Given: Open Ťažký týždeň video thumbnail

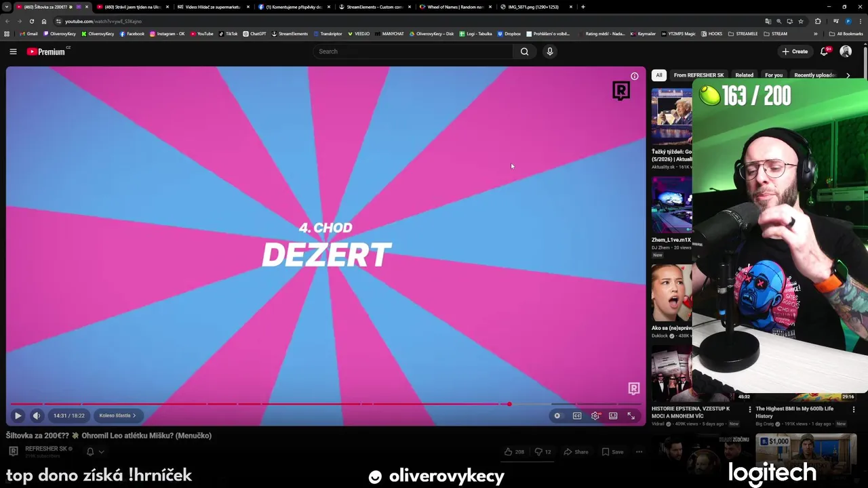Looking at the screenshot, I should (672, 117).
